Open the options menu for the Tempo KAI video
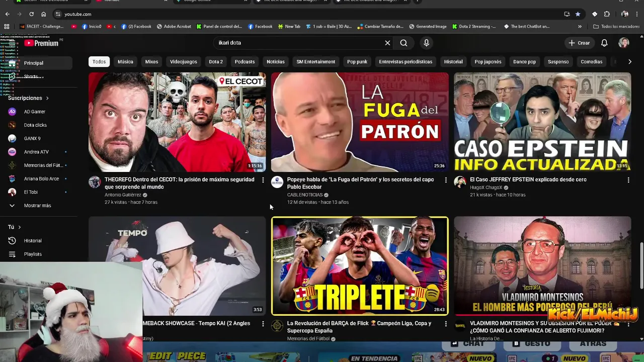This screenshot has height=362, width=644. (263, 324)
